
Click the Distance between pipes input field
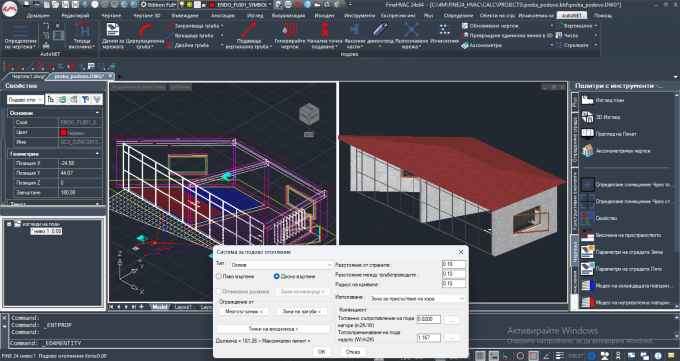(x=454, y=274)
